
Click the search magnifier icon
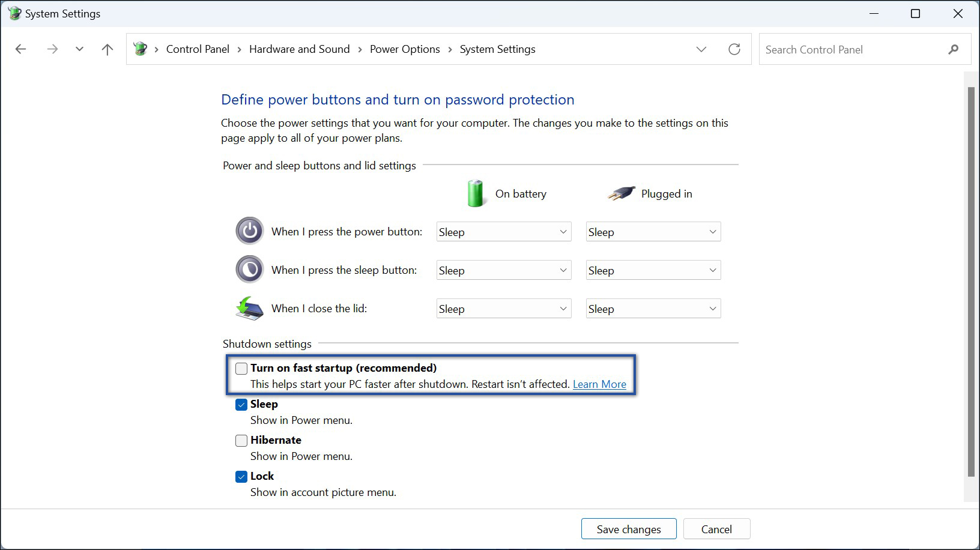coord(954,49)
